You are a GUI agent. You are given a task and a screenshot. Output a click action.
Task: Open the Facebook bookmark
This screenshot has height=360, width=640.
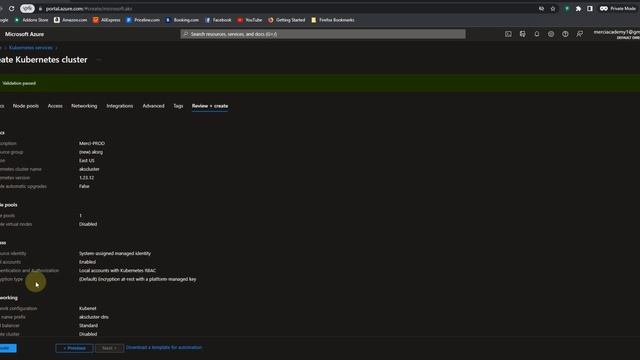coord(218,20)
